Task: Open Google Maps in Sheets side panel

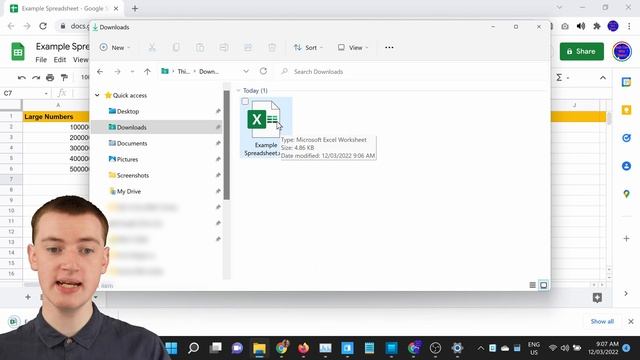Action: pos(626,194)
